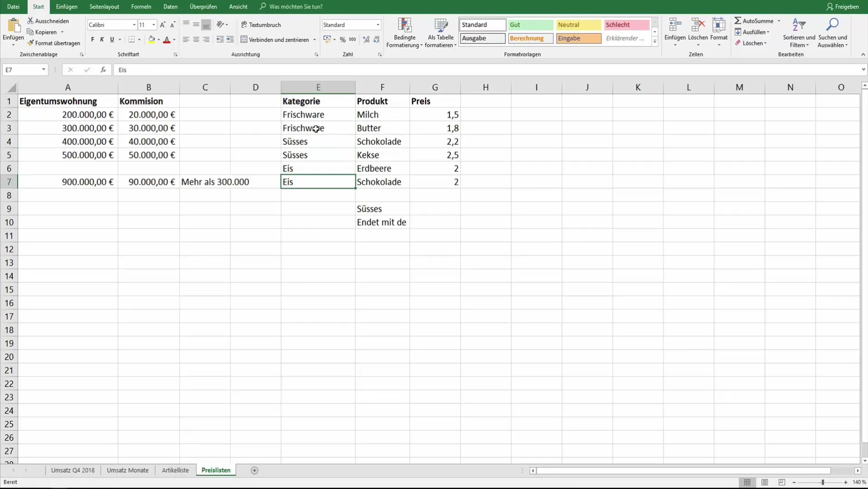868x489 pixels.
Task: Open Suchen und Auswählen
Action: coord(833,33)
